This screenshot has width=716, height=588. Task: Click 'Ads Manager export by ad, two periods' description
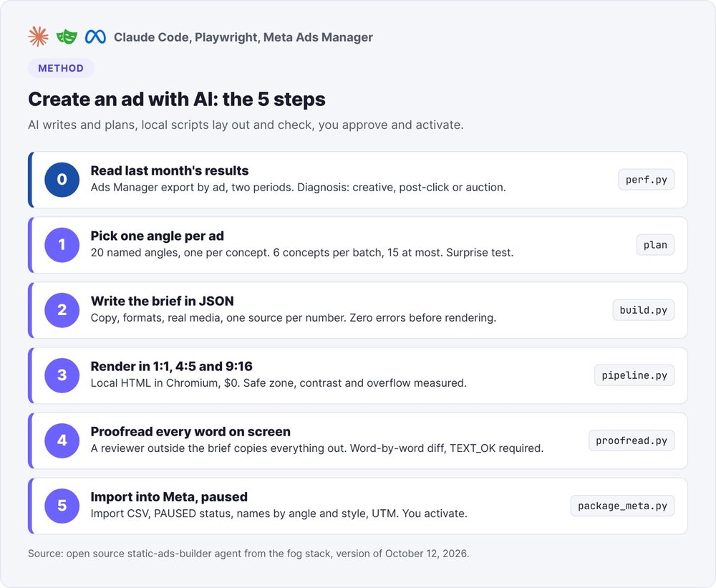(298, 188)
